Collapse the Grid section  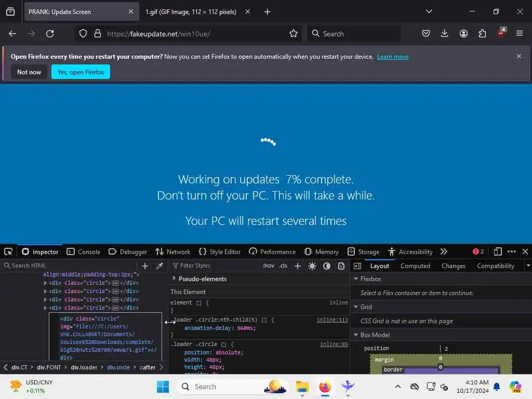pos(356,307)
